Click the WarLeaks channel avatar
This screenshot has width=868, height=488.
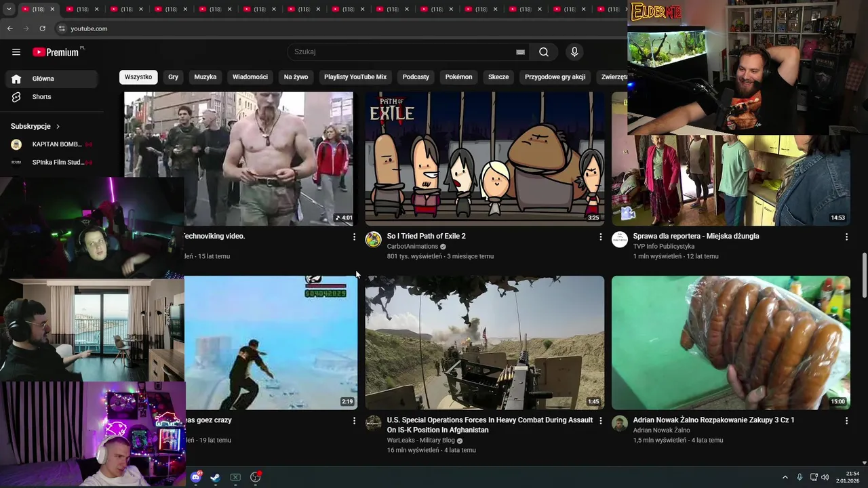pyautogui.click(x=374, y=423)
